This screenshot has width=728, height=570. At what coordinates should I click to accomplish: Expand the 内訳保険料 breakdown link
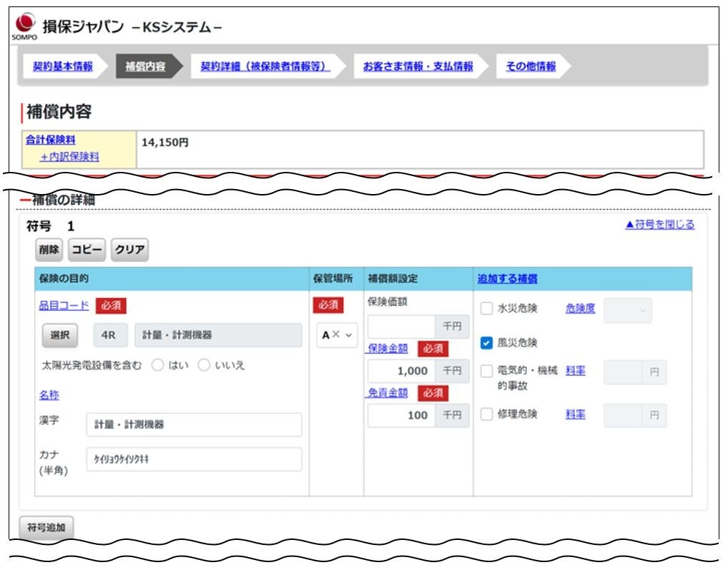(x=70, y=157)
